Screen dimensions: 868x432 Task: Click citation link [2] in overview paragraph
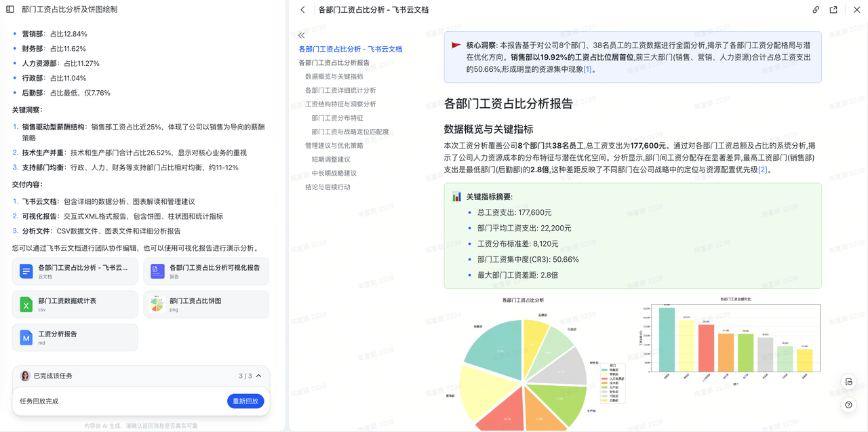click(x=762, y=170)
